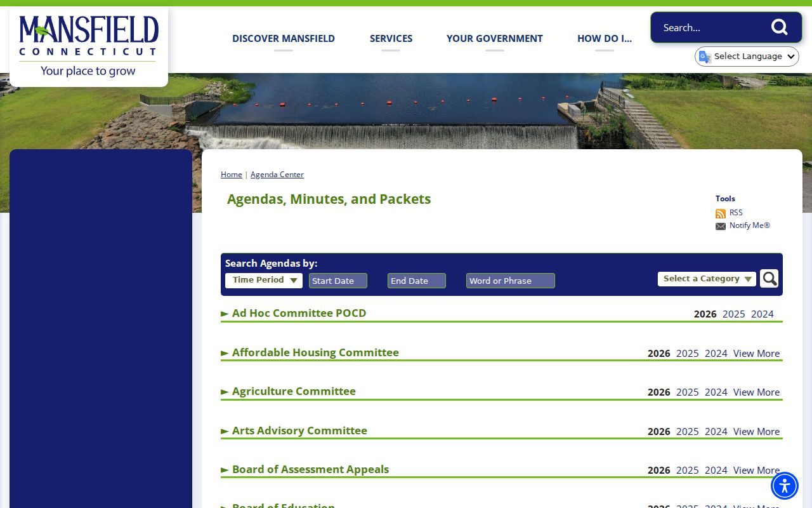The image size is (812, 508).
Task: Click the site search magnifier icon
Action: [779, 27]
